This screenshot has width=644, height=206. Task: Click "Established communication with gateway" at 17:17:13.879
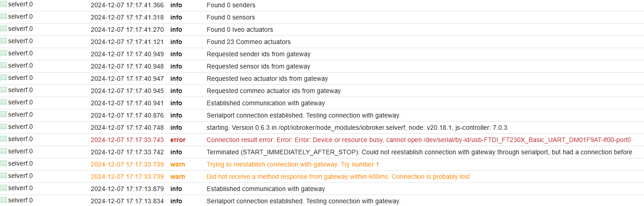point(266,189)
